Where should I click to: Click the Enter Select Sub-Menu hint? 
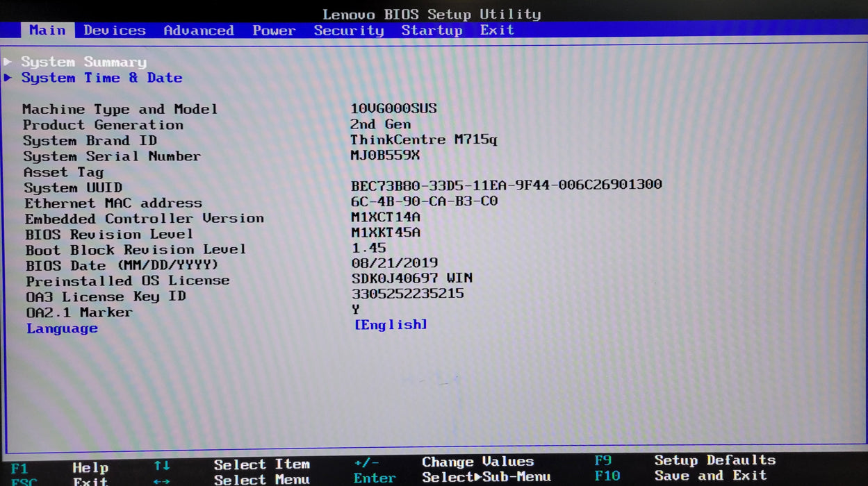click(x=452, y=478)
